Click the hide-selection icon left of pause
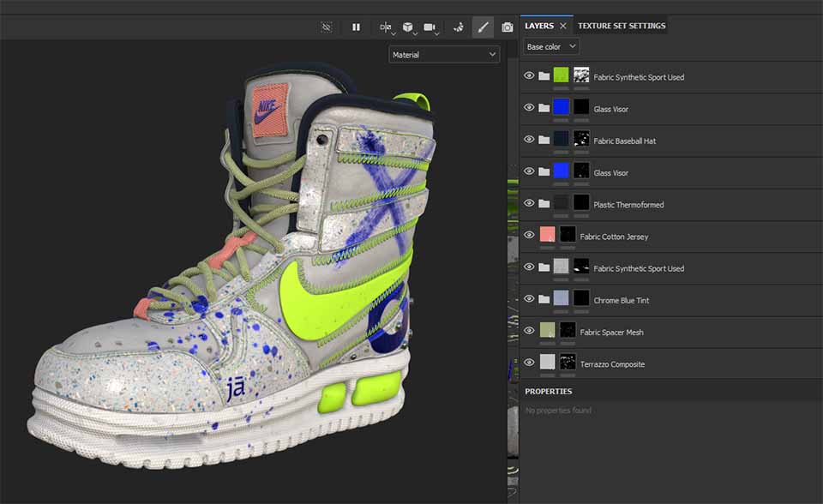This screenshot has width=823, height=504. [x=326, y=27]
